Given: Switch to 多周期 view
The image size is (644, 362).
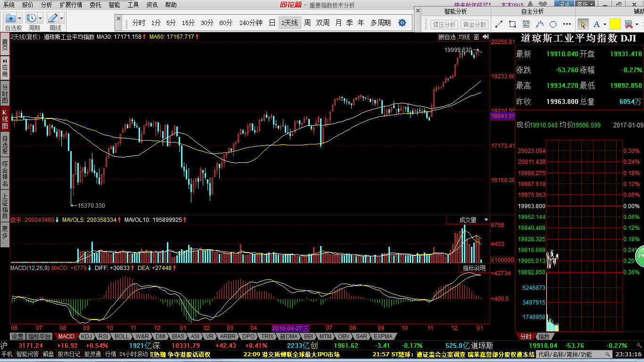Looking at the screenshot, I should (x=380, y=23).
